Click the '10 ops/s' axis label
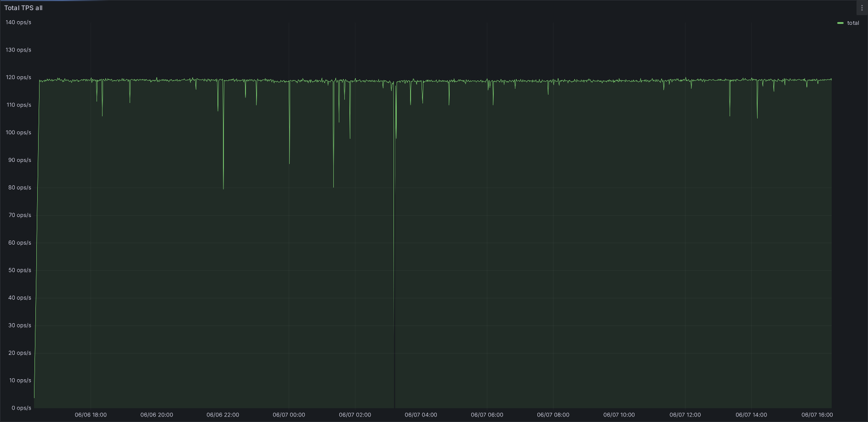868x422 pixels. click(20, 381)
